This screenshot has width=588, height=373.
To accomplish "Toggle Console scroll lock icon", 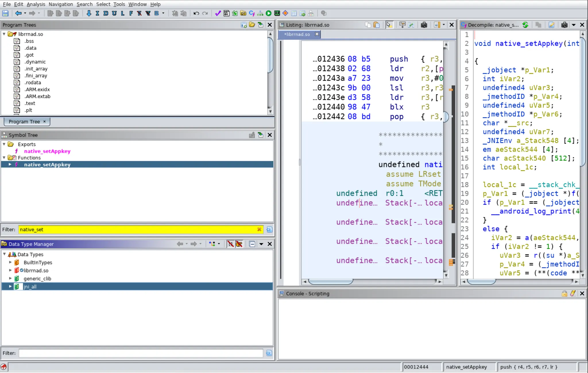I will 564,293.
